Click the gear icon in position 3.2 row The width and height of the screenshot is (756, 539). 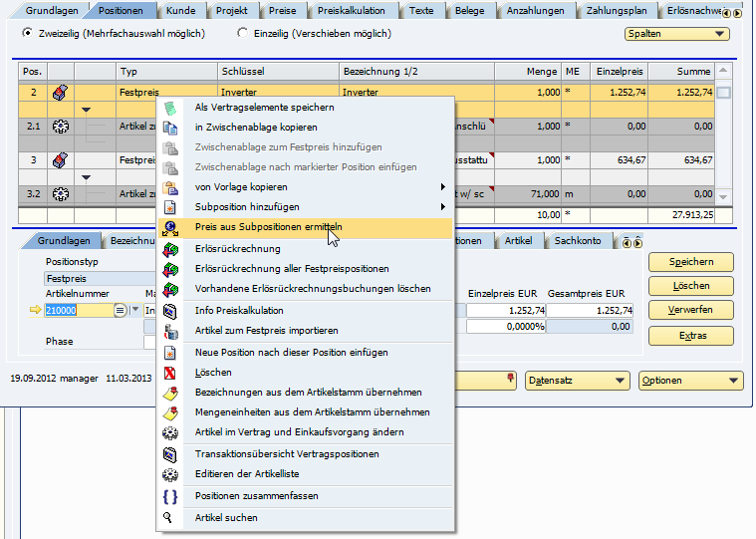(61, 194)
